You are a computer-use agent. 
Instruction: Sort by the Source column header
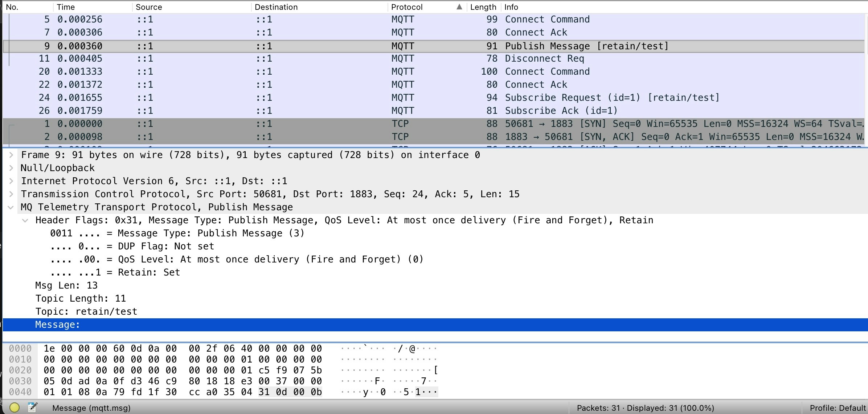coord(149,7)
